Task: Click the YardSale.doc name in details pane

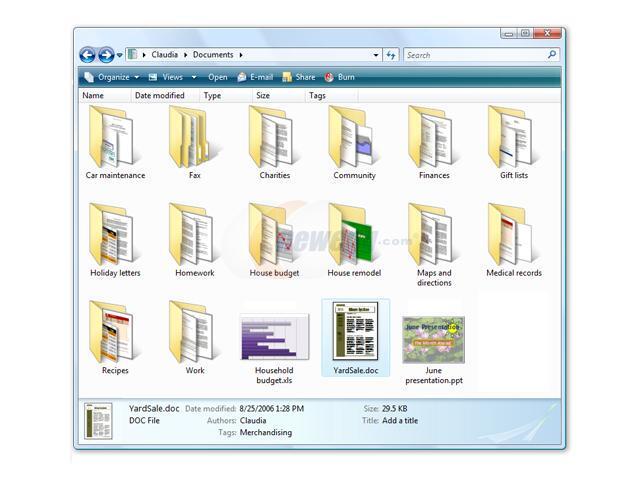Action: 154,408
